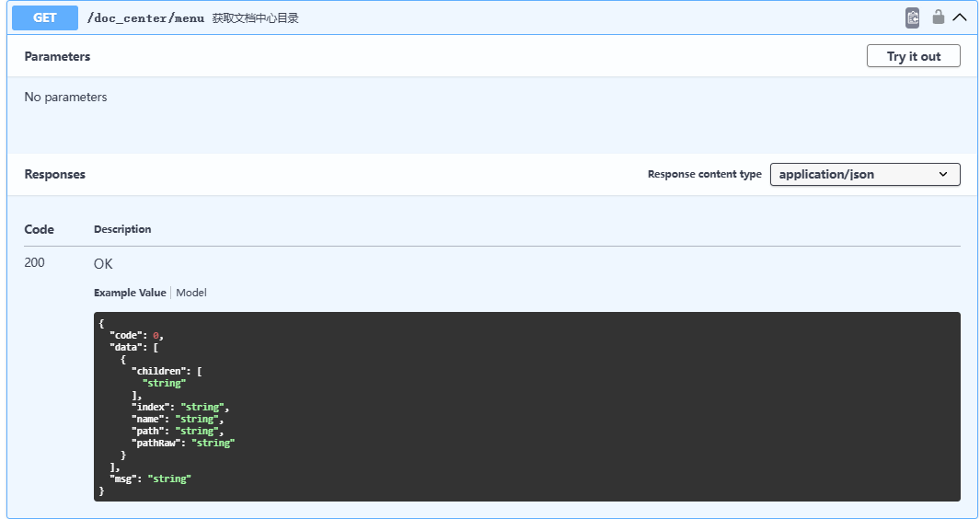Viewport: 980px width, 519px height.
Task: Click the Responses section heading
Action: pos(55,175)
